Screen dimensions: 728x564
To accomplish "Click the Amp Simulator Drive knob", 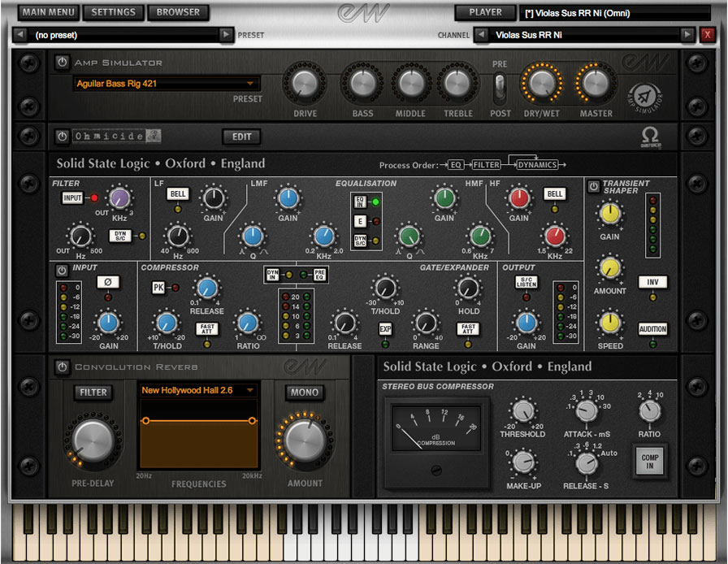I will pyautogui.click(x=305, y=84).
